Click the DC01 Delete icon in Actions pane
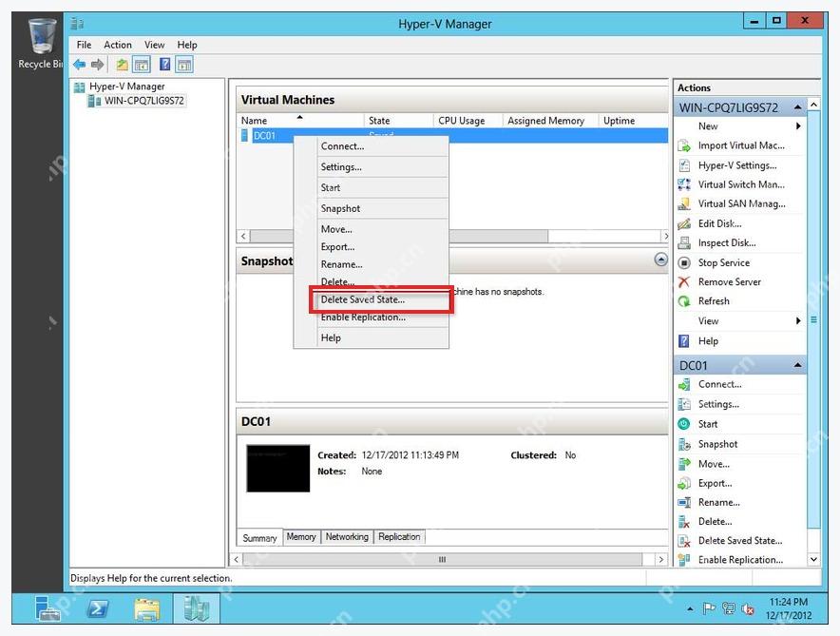The image size is (840, 636). pyautogui.click(x=684, y=521)
